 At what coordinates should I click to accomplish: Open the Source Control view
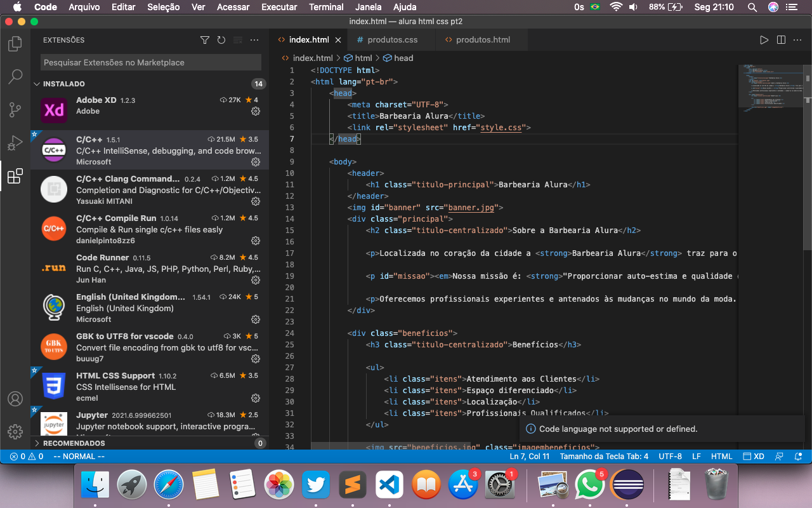[x=15, y=110]
